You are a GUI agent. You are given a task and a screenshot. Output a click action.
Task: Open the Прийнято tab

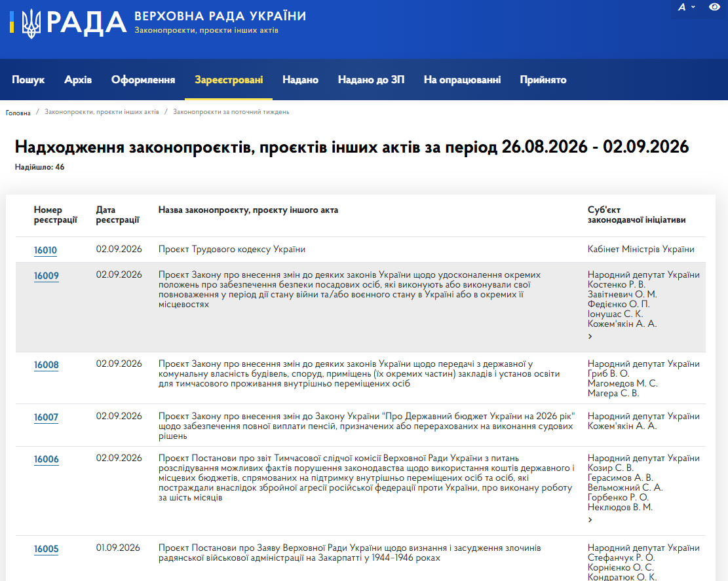(543, 80)
